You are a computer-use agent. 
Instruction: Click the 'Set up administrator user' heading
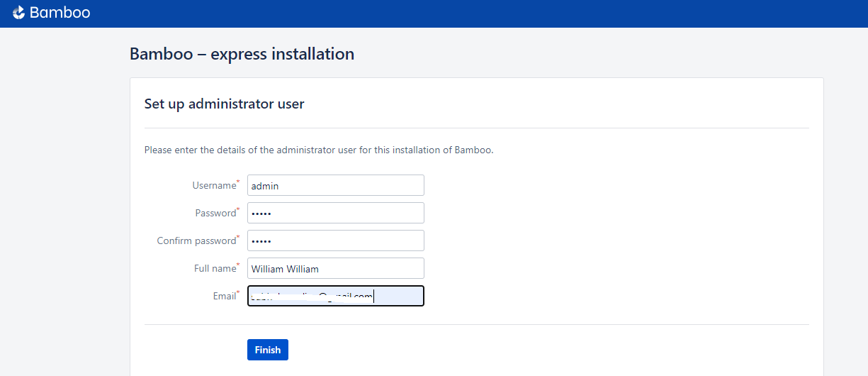pyautogui.click(x=224, y=104)
